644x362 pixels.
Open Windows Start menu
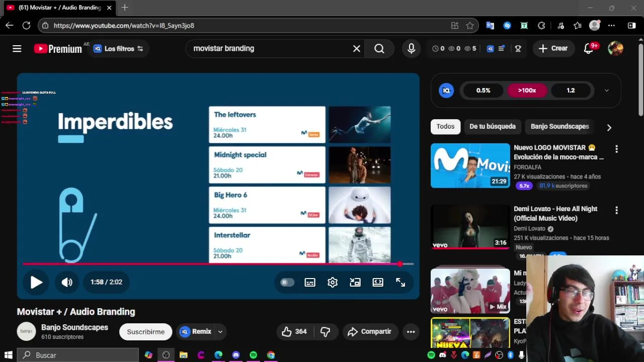[9, 355]
